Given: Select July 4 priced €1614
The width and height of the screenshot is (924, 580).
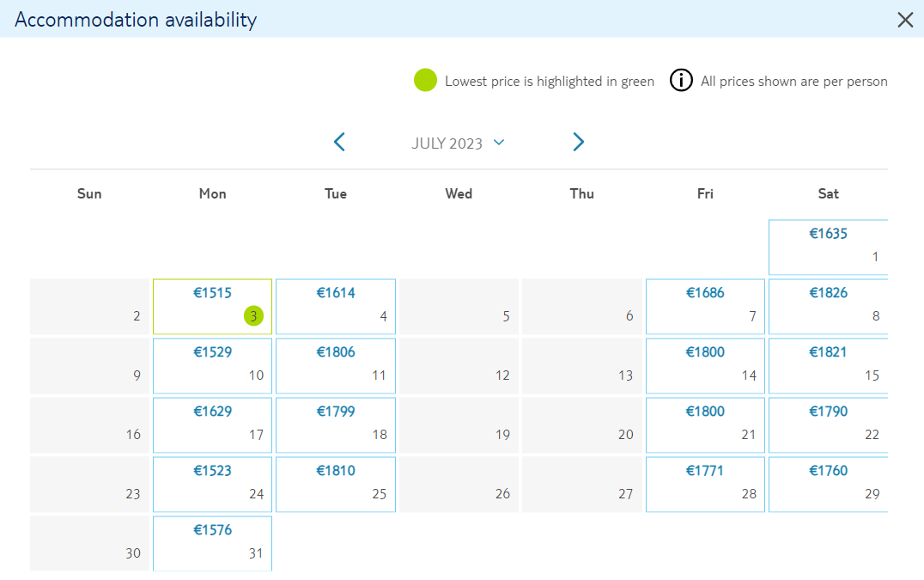Looking at the screenshot, I should [x=335, y=307].
